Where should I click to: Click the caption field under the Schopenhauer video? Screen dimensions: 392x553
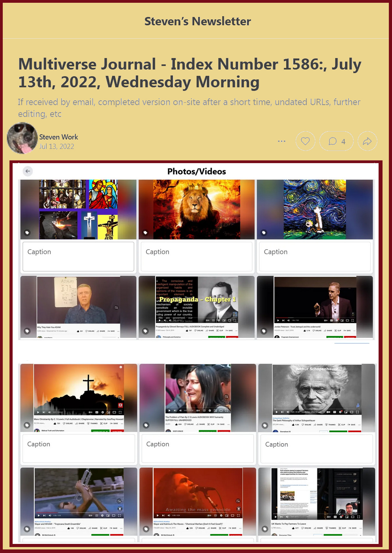click(x=317, y=449)
